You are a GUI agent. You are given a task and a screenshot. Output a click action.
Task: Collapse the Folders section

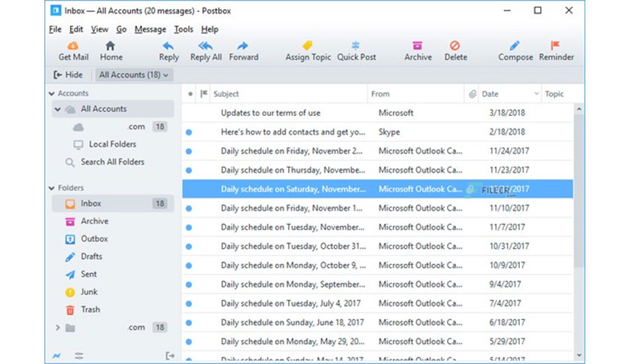(x=51, y=188)
